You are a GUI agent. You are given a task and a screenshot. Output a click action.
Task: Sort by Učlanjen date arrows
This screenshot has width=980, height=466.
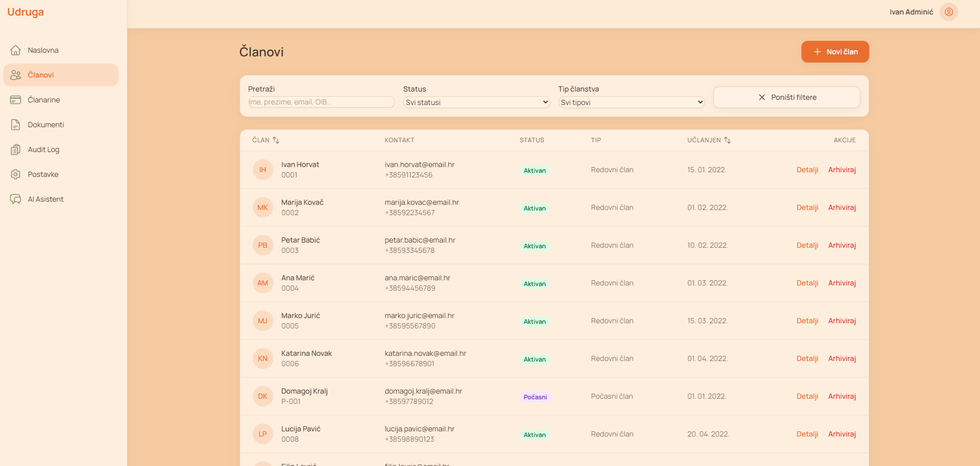coord(727,140)
